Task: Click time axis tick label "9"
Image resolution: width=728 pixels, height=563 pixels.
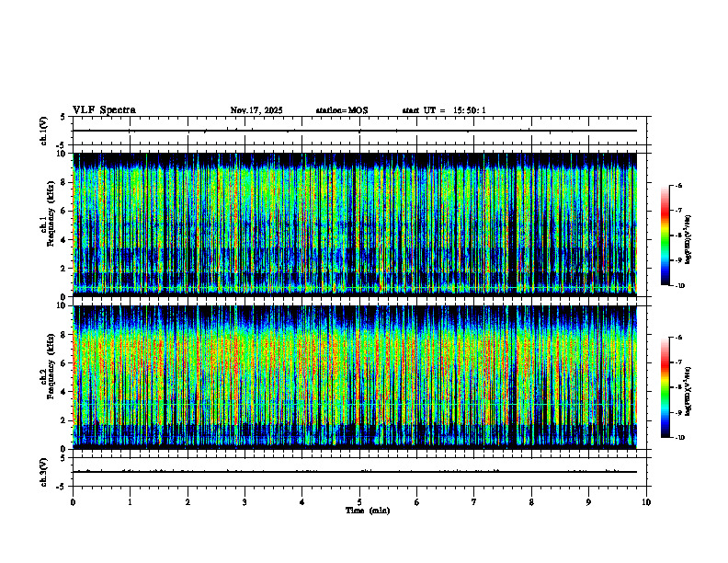Action: tap(588, 502)
